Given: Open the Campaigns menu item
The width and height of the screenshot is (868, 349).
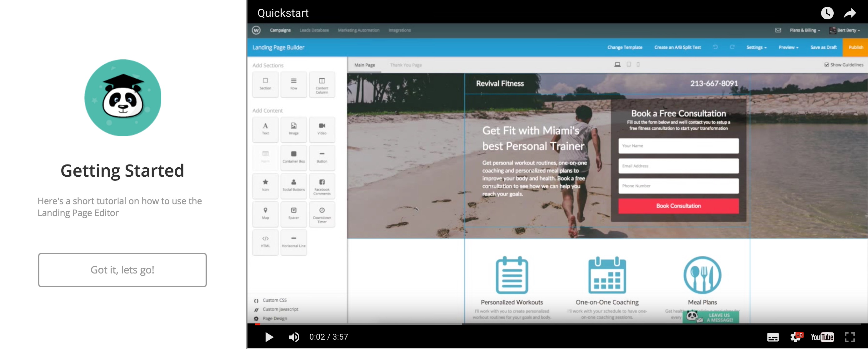Looking at the screenshot, I should click(x=280, y=30).
